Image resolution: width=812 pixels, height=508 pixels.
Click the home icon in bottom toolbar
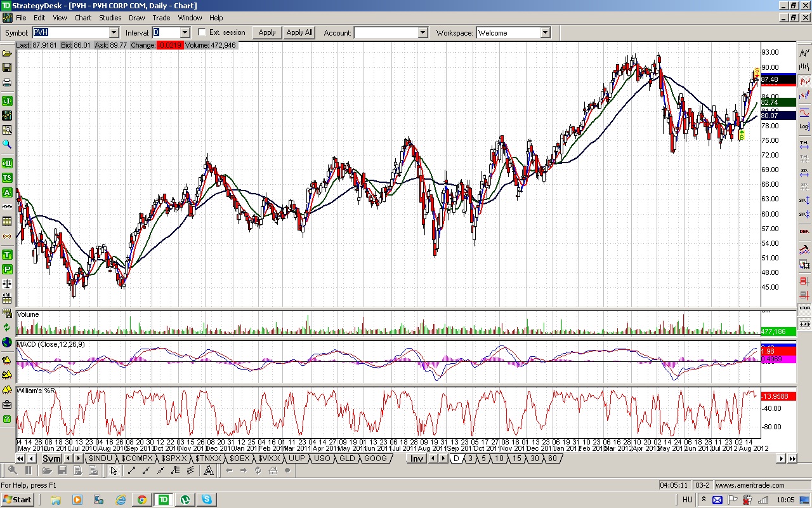(273, 471)
